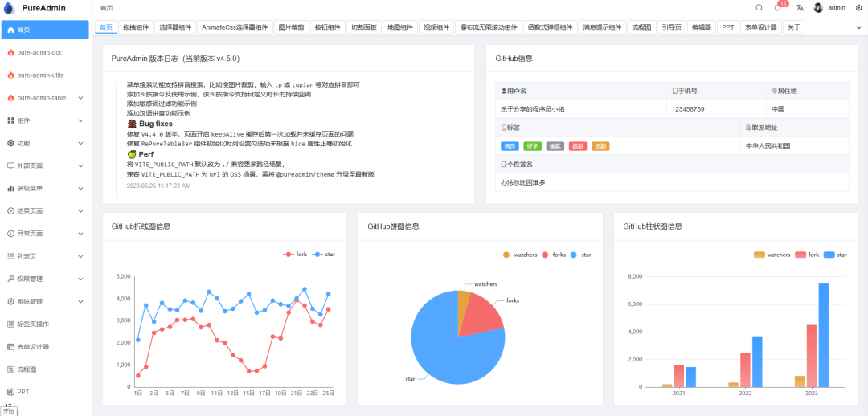Click the admin user avatar
The width and height of the screenshot is (868, 416).
coord(818,8)
